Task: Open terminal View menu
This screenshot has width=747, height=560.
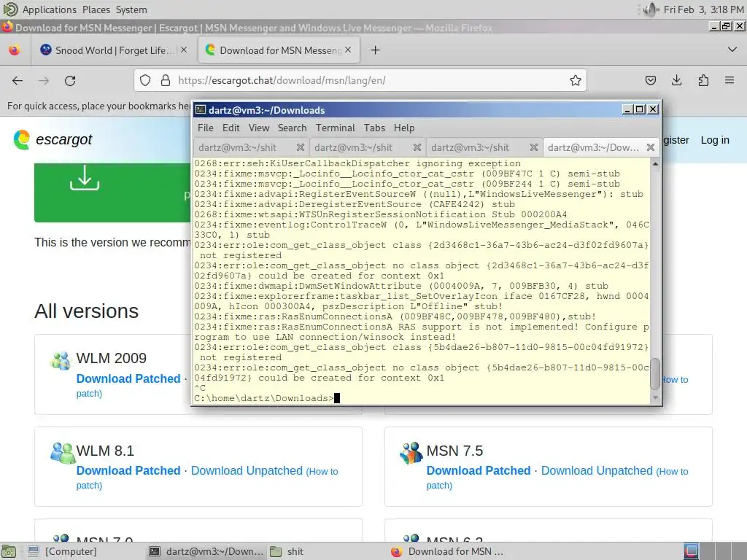Action: (x=259, y=128)
